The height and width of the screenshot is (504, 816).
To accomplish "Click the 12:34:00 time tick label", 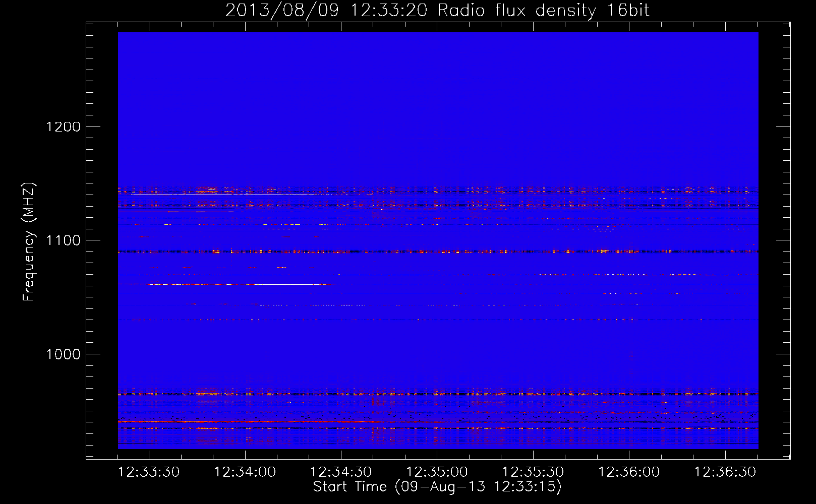I will [x=245, y=472].
